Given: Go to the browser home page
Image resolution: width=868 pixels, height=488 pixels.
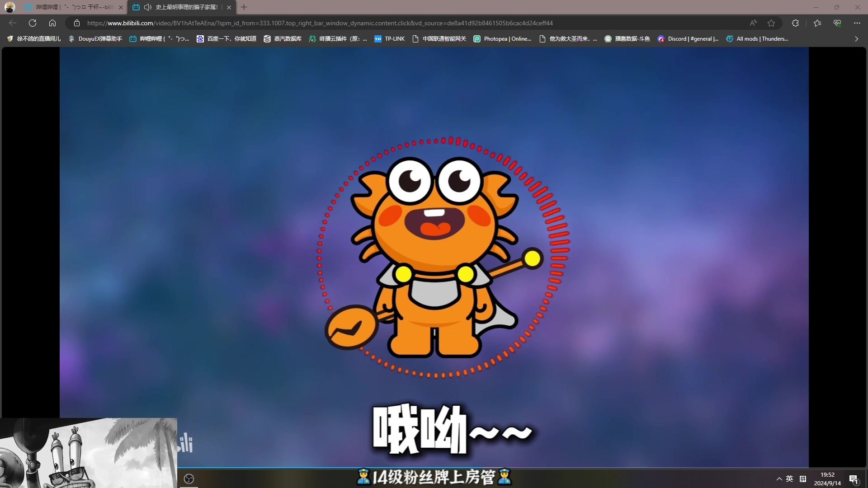Looking at the screenshot, I should coord(52,23).
